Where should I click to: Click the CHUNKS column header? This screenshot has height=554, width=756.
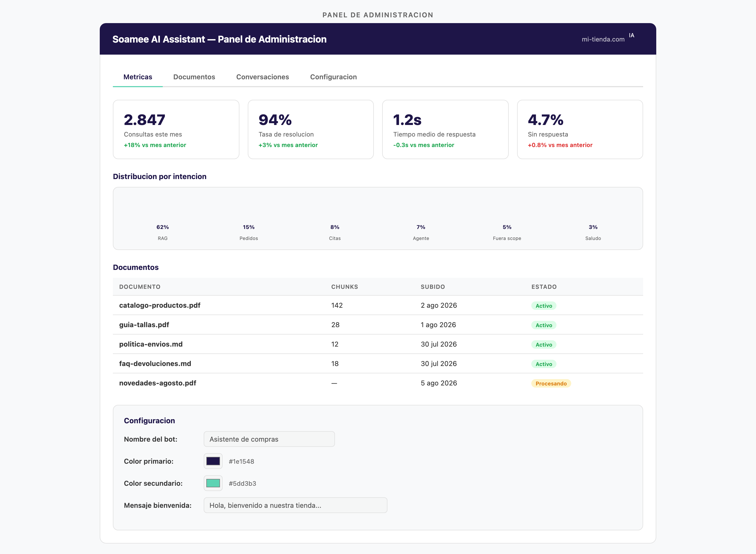(345, 287)
